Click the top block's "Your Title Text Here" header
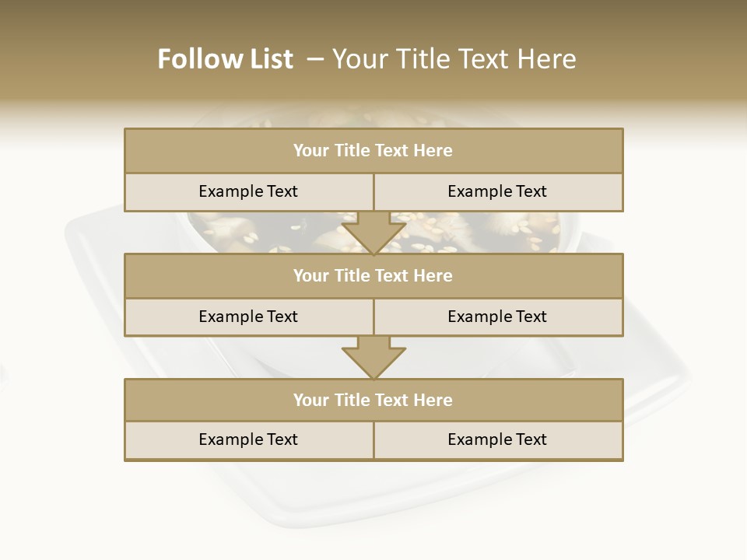 373,150
